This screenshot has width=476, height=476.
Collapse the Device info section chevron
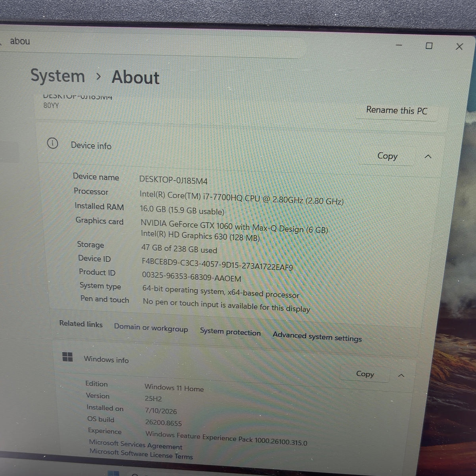click(x=428, y=157)
